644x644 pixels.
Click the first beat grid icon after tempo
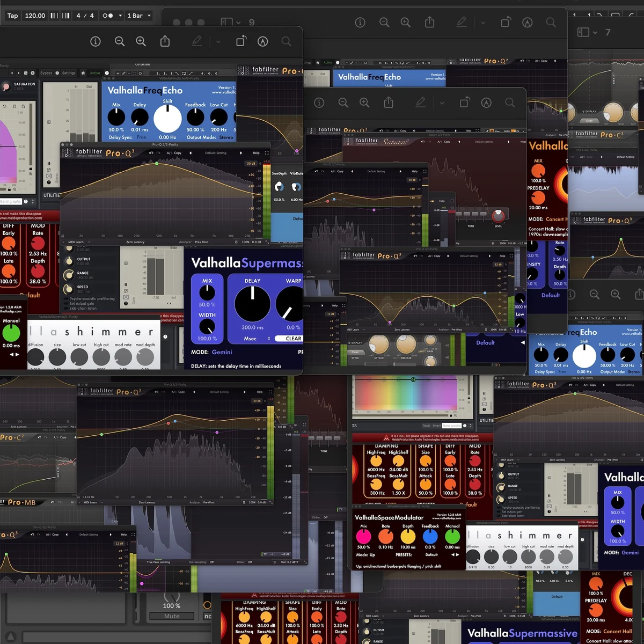(54, 16)
